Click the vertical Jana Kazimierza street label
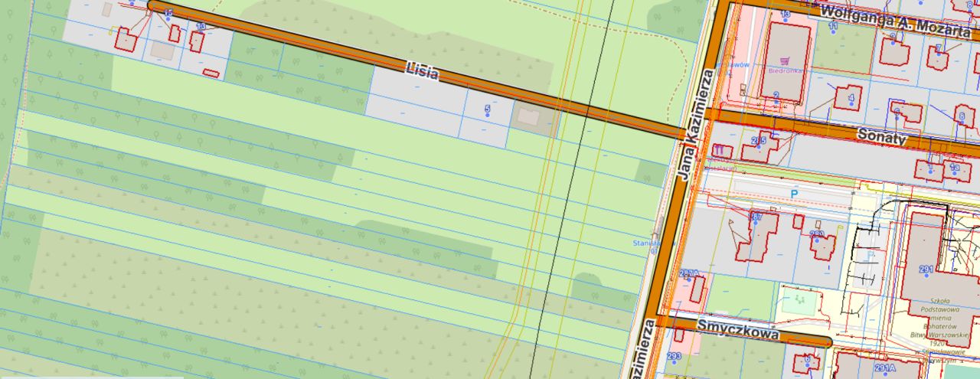 pyautogui.click(x=695, y=125)
